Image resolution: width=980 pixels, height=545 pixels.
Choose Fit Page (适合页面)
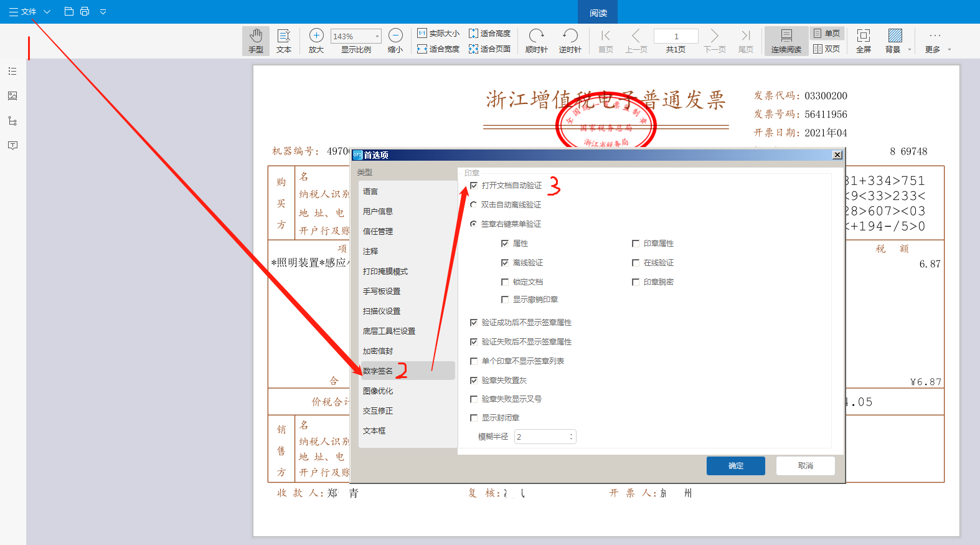click(x=489, y=49)
